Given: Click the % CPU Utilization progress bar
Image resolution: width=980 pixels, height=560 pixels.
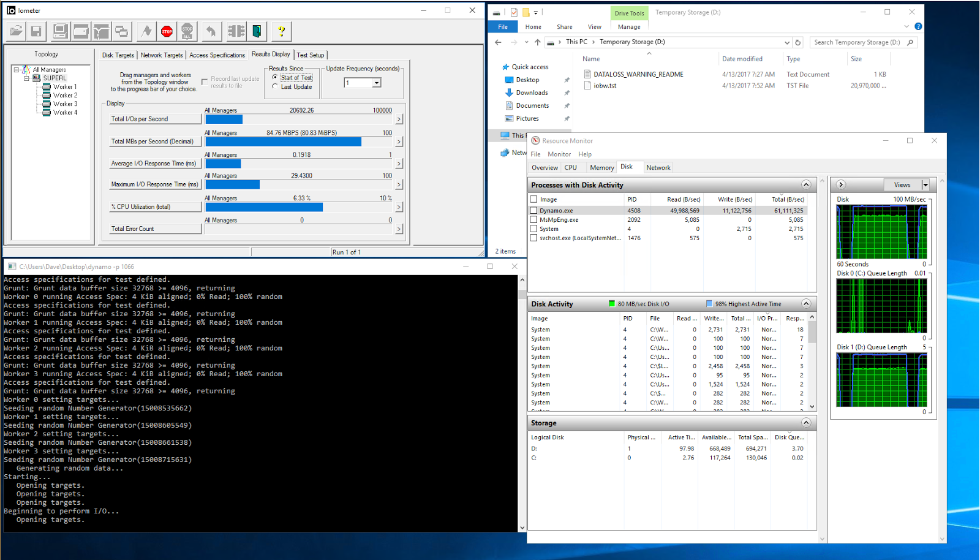Looking at the screenshot, I should 300,207.
